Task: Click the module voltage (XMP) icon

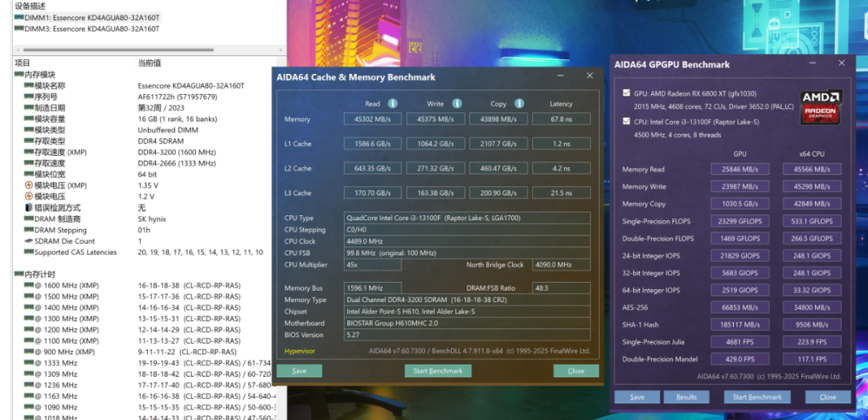Action: (x=29, y=186)
